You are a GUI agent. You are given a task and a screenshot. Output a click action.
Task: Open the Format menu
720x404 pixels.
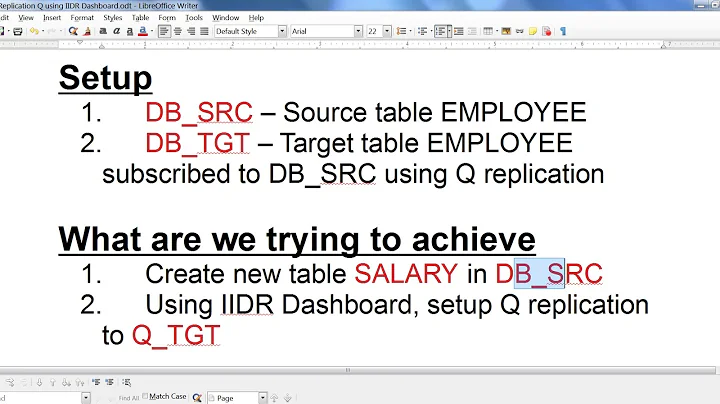82,17
